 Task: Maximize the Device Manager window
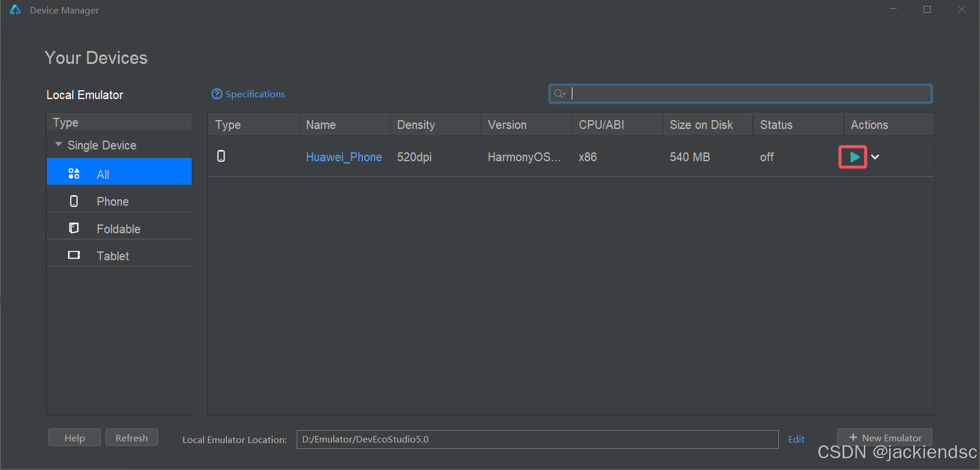click(927, 9)
